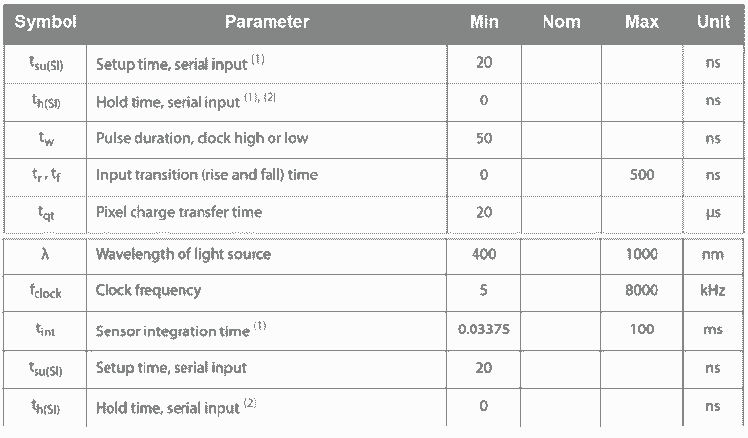Select the kHz unit cell

[x=713, y=291]
